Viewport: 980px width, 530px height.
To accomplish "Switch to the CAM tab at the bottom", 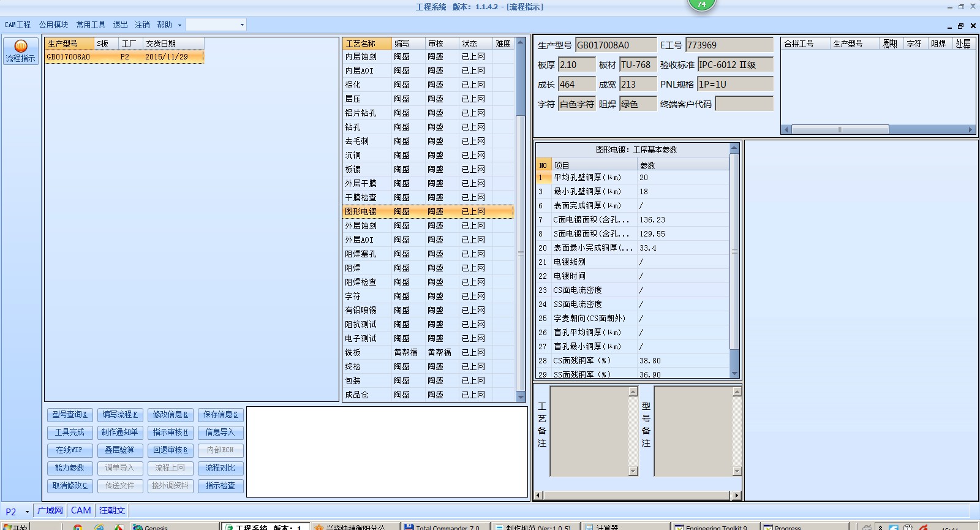I will pos(81,510).
